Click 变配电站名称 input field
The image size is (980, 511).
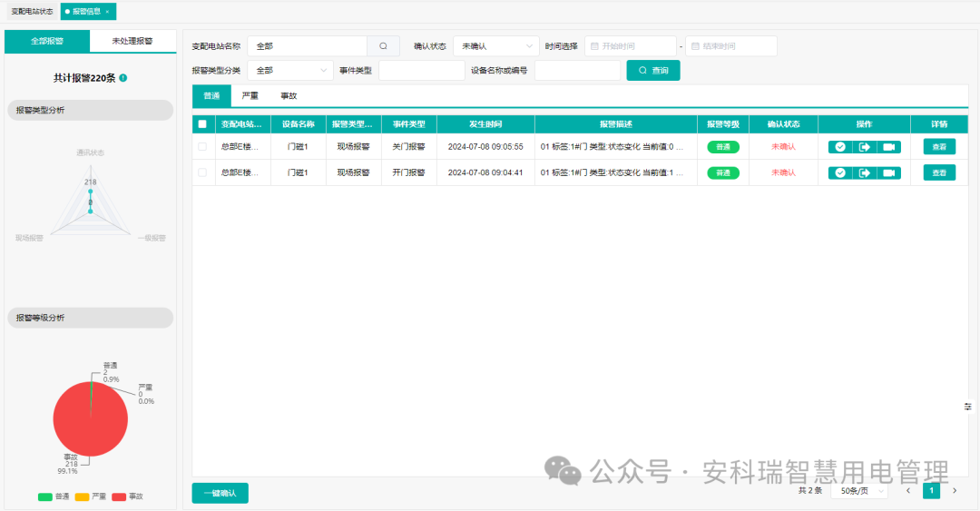[x=307, y=46]
